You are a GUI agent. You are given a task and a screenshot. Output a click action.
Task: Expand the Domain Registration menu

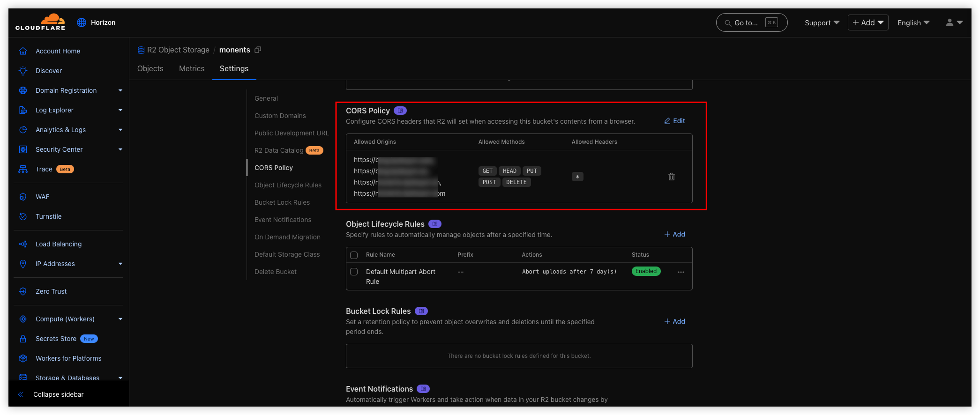click(x=120, y=90)
